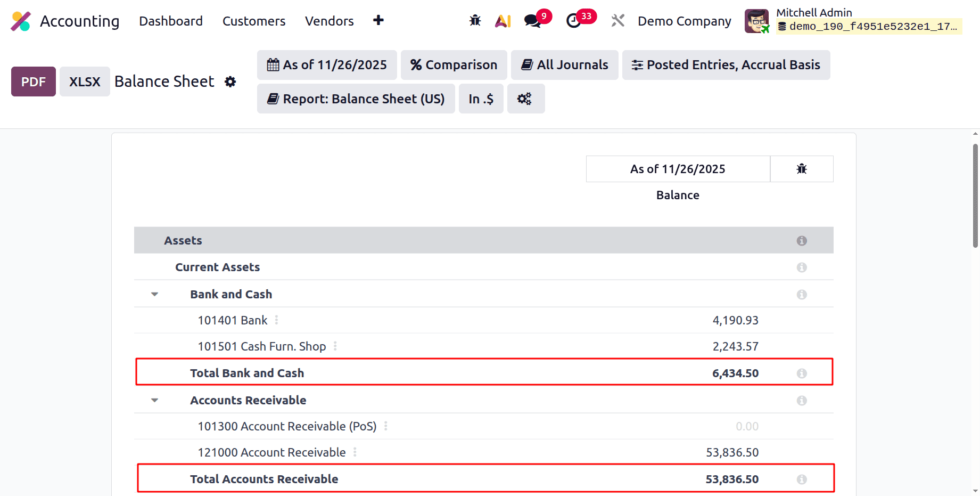
Task: Open the AI assistant icon
Action: coord(503,21)
